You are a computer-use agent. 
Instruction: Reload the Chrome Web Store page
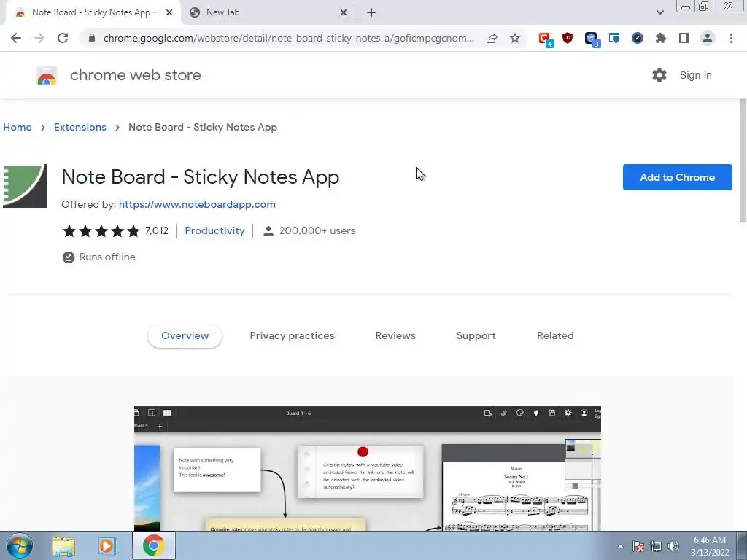[63, 38]
